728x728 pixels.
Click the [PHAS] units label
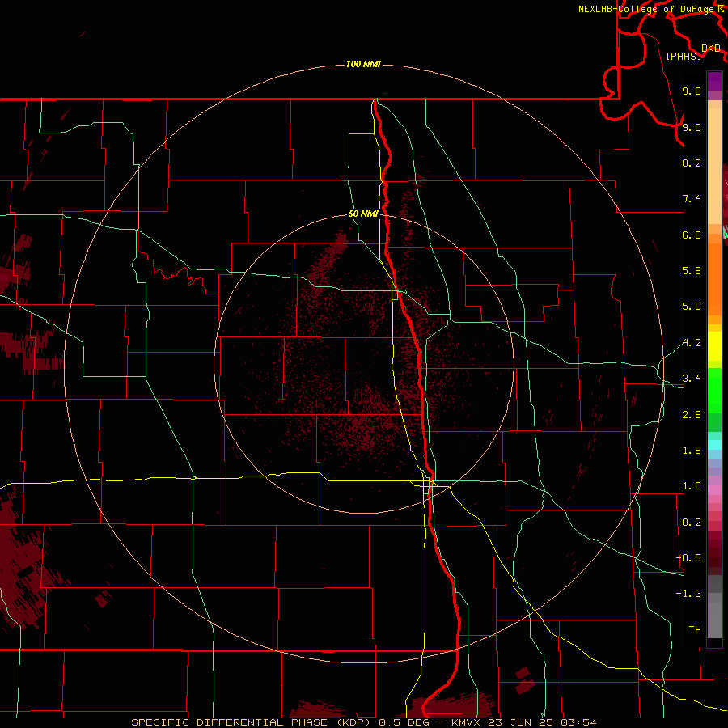(684, 56)
